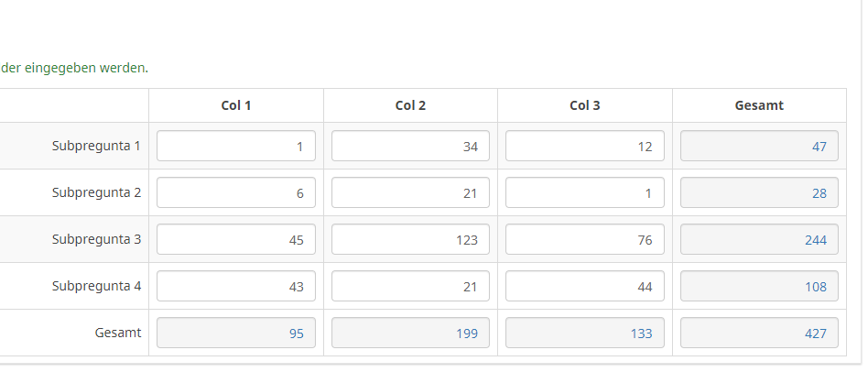Select Subpregunta 1 Col 3 input box
868x372 pixels.
tap(585, 146)
